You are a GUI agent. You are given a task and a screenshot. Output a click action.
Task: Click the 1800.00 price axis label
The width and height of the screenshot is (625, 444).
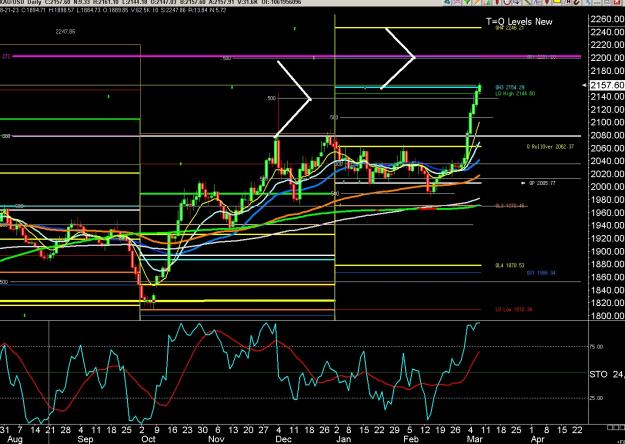[608, 316]
